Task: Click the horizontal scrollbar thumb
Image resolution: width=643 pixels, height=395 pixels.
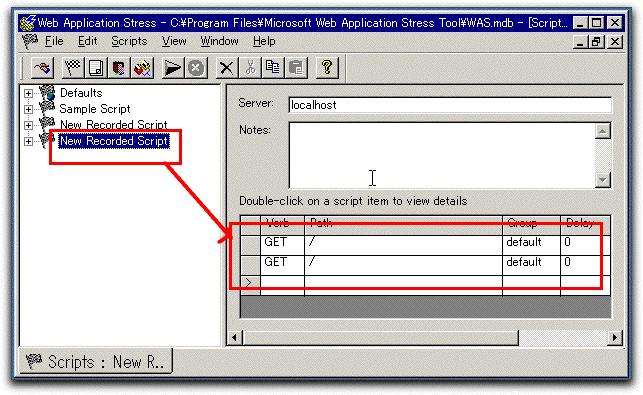Action: (x=381, y=338)
